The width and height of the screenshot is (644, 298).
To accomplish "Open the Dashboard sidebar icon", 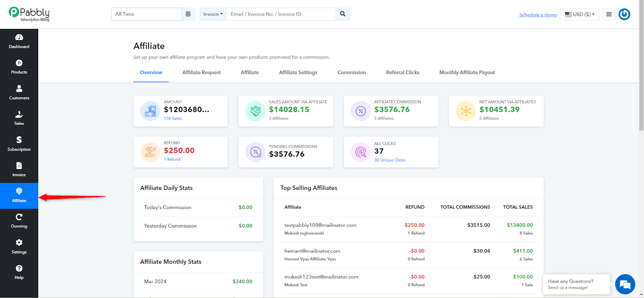I will point(19,41).
